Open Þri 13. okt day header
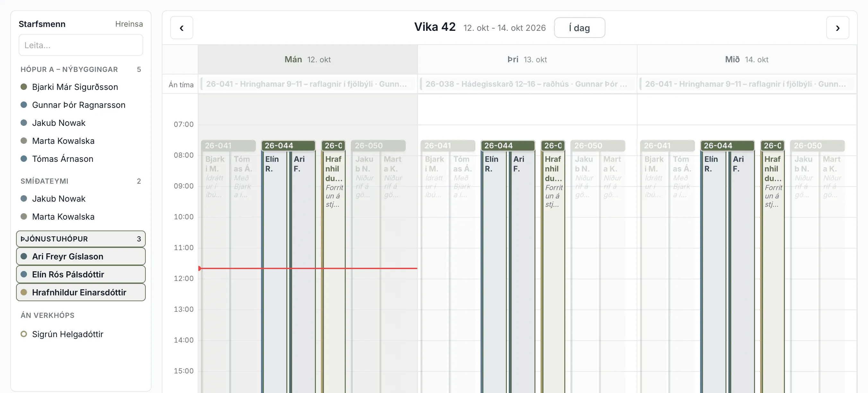868x393 pixels. coord(527,59)
